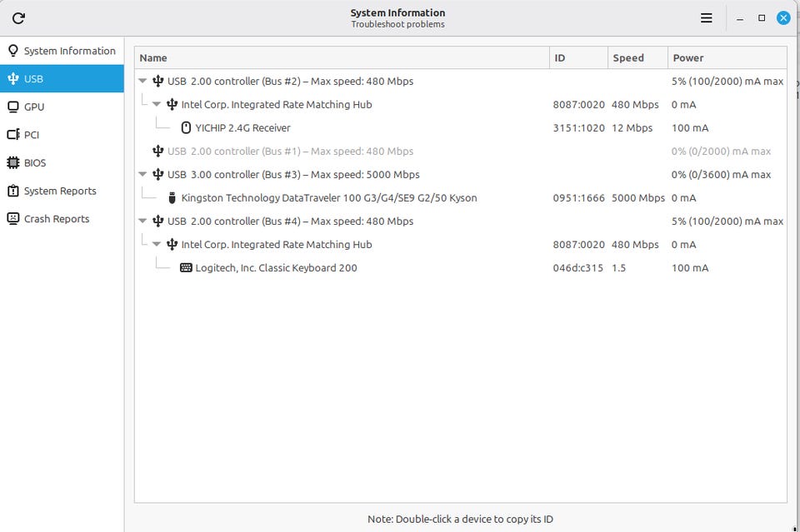Click the 12 Mbps speed value
Image resolution: width=800 pixels, height=532 pixels.
pos(632,128)
